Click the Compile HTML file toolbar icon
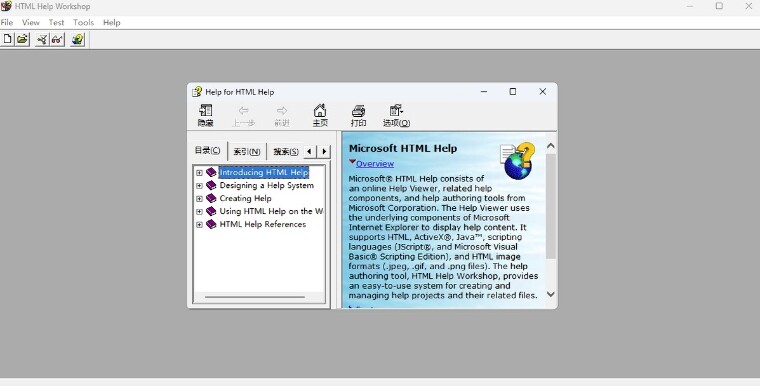The image size is (760, 386). (x=42, y=39)
